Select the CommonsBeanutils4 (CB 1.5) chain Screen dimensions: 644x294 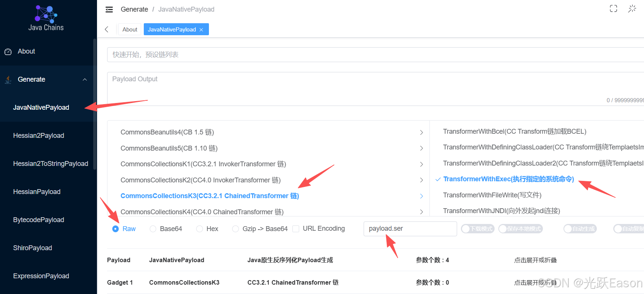[x=167, y=132]
